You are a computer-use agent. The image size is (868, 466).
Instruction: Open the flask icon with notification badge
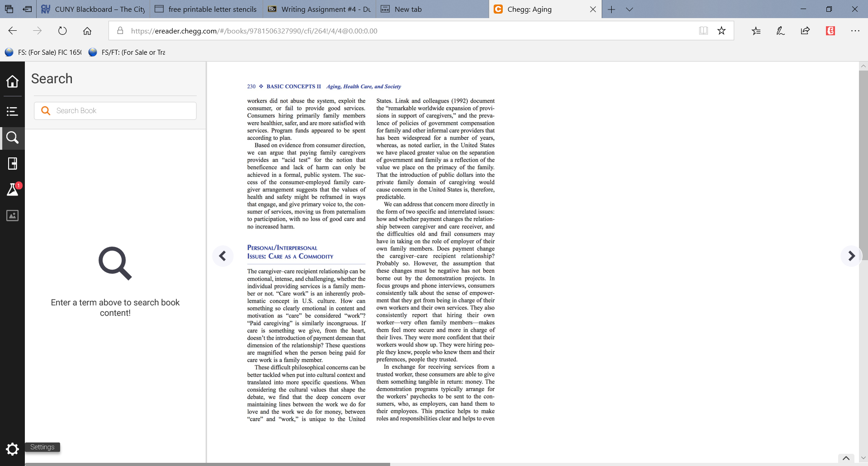(x=13, y=190)
